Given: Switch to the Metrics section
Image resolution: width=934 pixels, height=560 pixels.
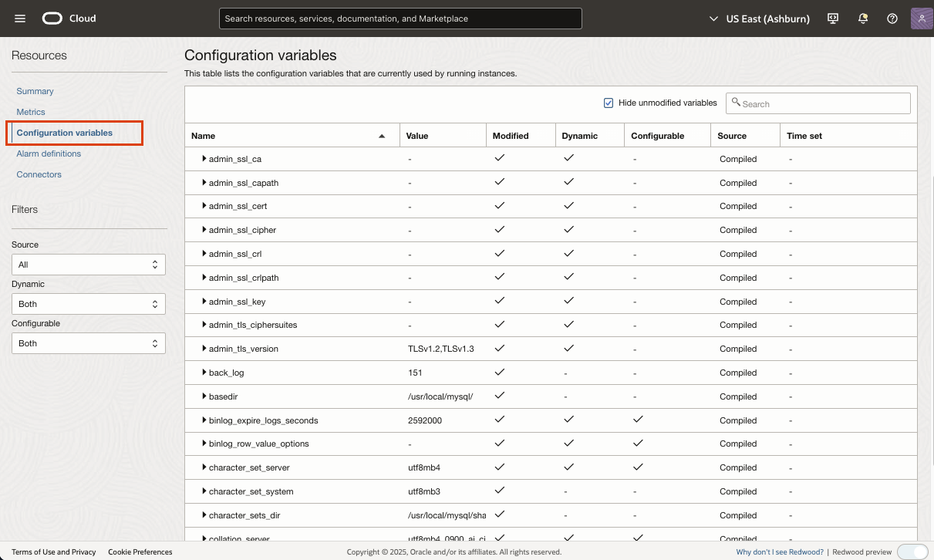Looking at the screenshot, I should [31, 112].
